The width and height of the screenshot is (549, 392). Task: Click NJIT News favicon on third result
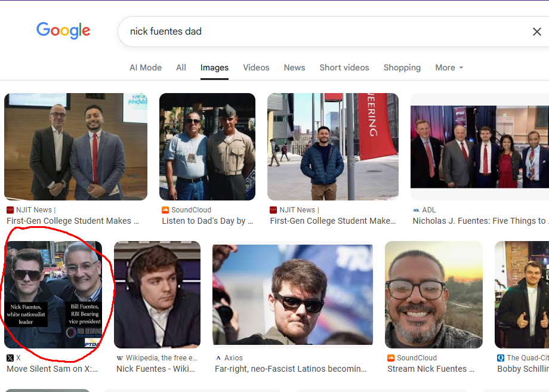click(273, 210)
